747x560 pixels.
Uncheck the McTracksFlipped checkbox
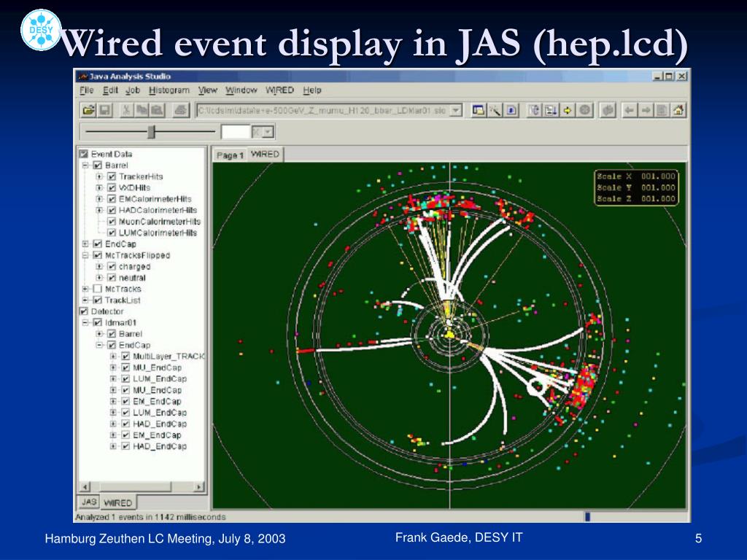(98, 255)
